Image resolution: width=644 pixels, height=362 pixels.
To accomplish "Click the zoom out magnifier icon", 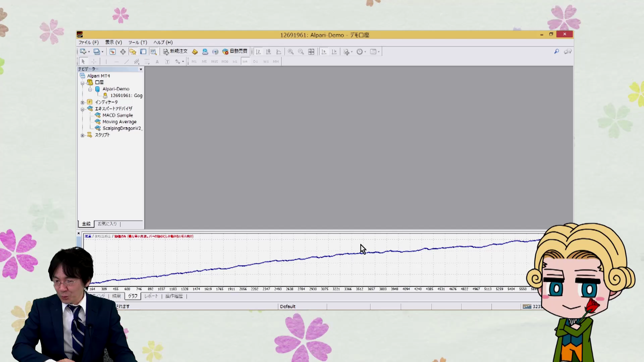I will pos(301,52).
